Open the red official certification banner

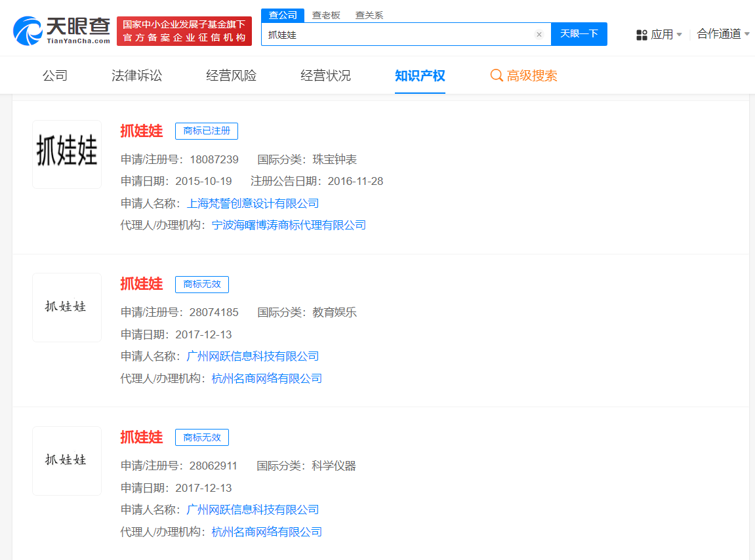[x=184, y=31]
